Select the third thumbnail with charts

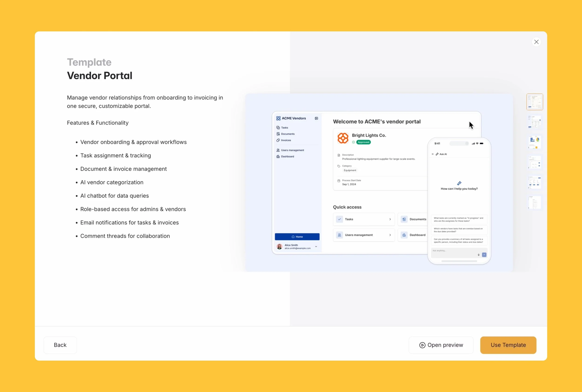535,142
